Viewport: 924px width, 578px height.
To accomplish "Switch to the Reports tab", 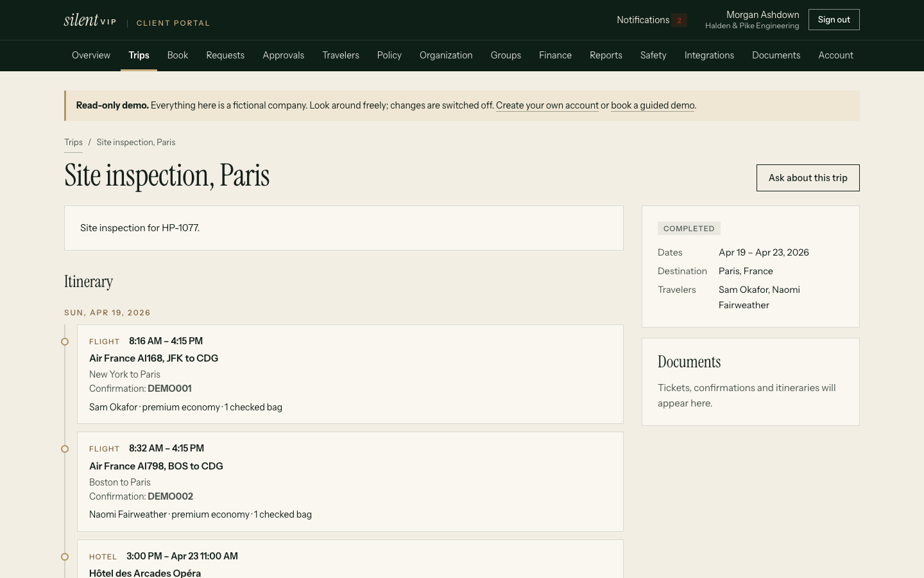I will [x=606, y=55].
